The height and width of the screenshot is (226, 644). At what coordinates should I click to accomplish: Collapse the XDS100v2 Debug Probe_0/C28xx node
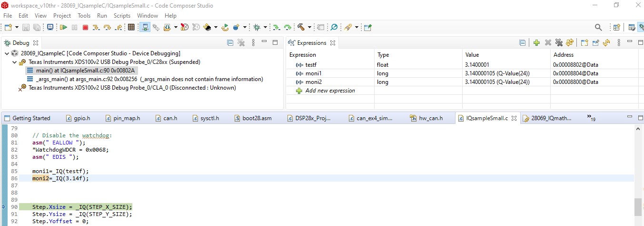click(14, 62)
